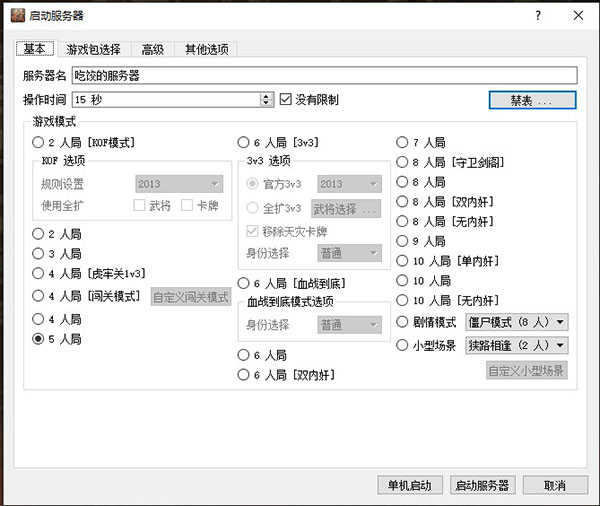Select the plain 2 人局 radio
The width and height of the screenshot is (600, 506).
pos(57,234)
